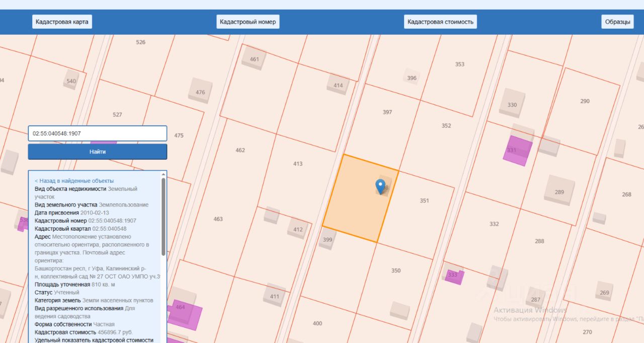Click scroll-up arrow of the info panel

click(163, 174)
